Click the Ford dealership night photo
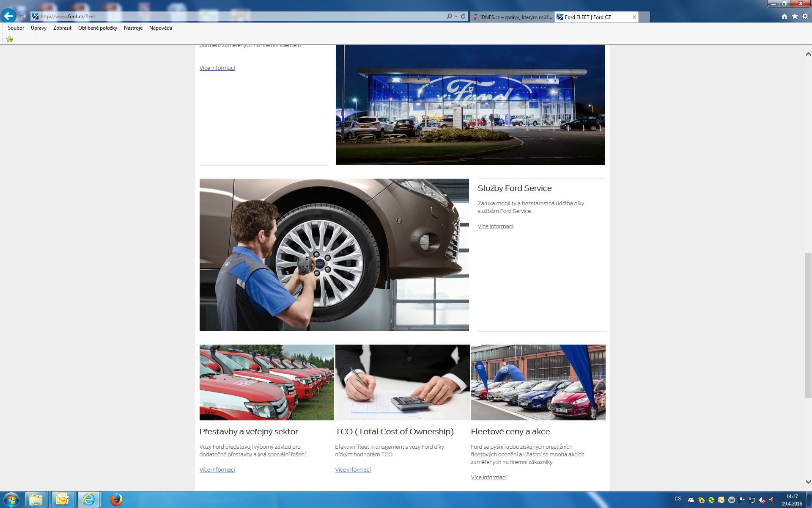This screenshot has width=812, height=508. [x=470, y=105]
